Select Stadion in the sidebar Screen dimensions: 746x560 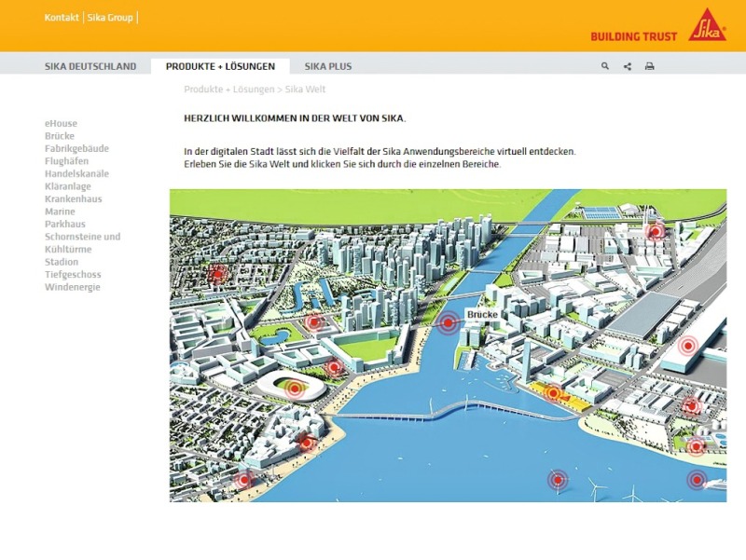(x=62, y=262)
